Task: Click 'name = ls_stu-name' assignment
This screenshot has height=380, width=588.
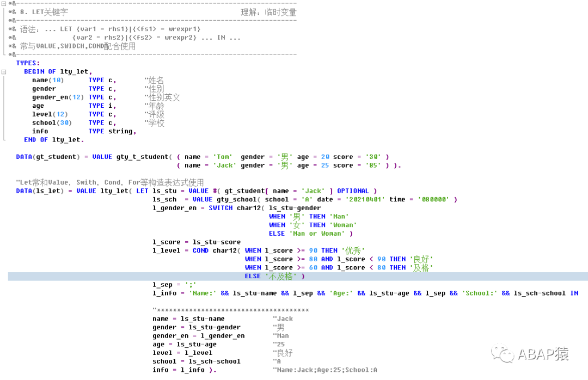Action: tap(188, 319)
